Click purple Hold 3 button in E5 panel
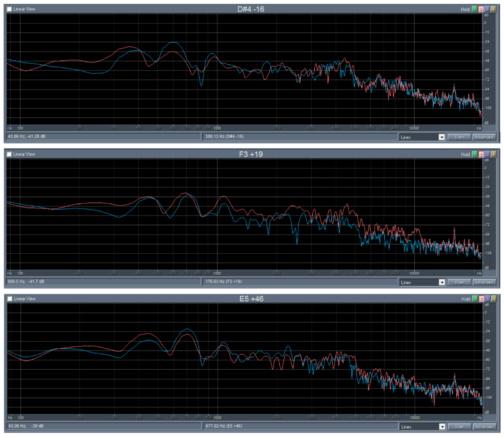This screenshot has width=504, height=437. click(487, 299)
